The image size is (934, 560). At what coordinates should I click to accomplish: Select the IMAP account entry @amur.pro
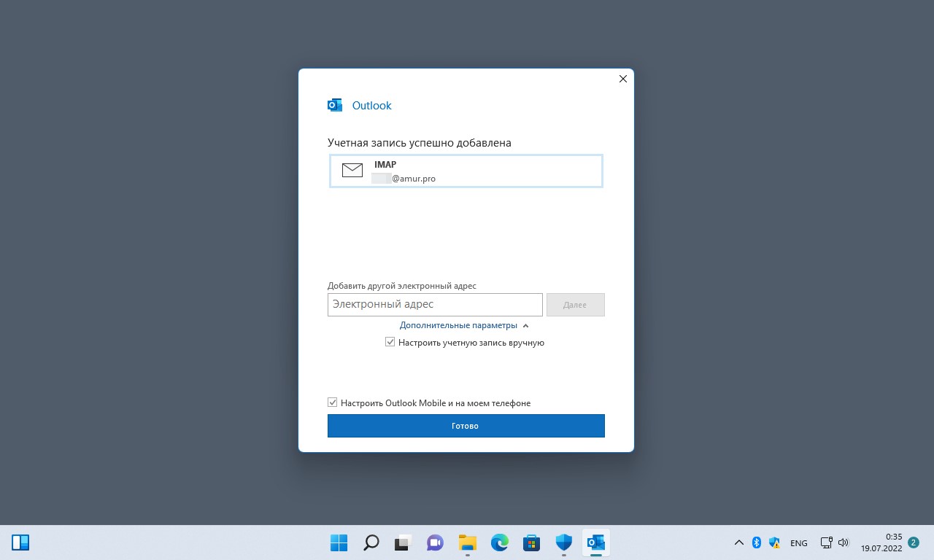coord(466,171)
